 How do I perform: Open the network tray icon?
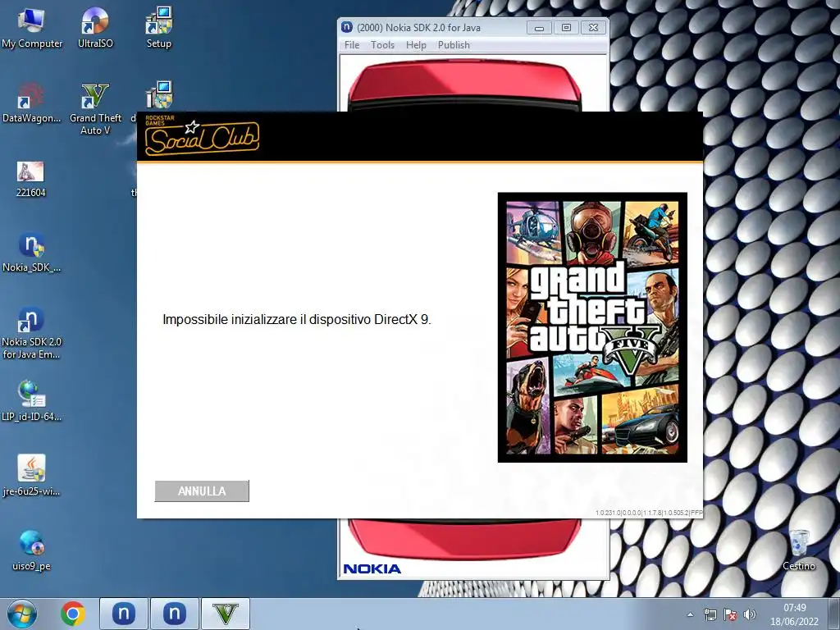[710, 614]
